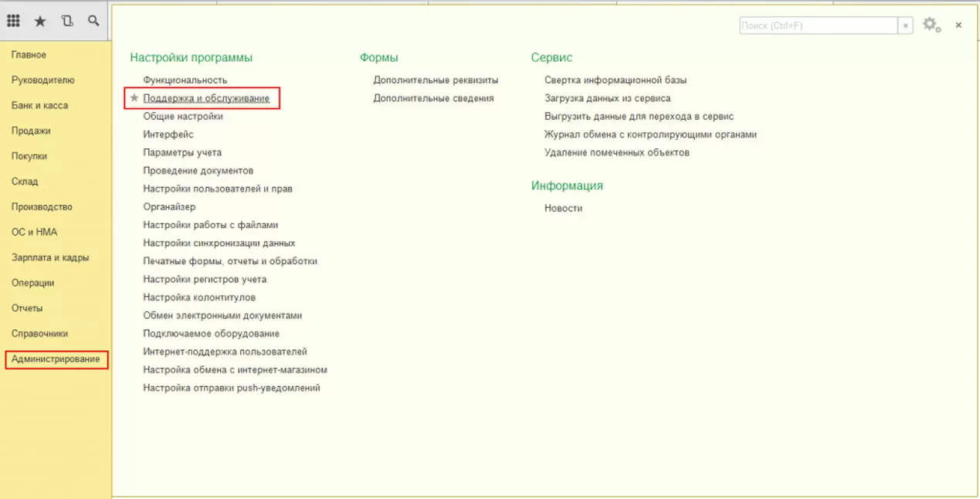Screen dimensions: 980x499
Task: Open Загрузка данных из сервиса
Action: [x=608, y=98]
